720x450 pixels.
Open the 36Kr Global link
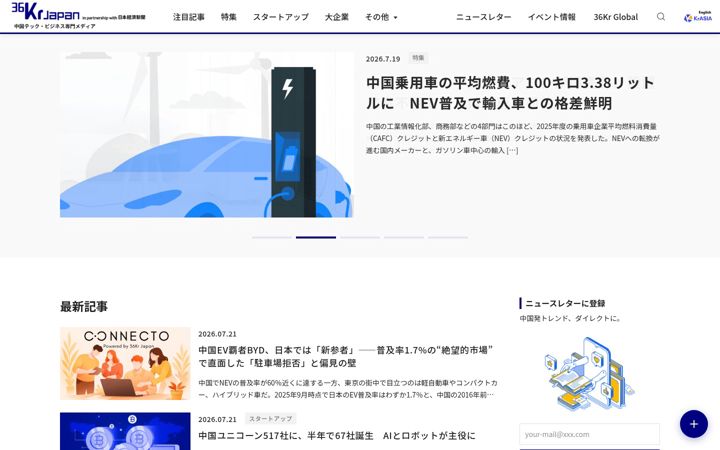616,17
